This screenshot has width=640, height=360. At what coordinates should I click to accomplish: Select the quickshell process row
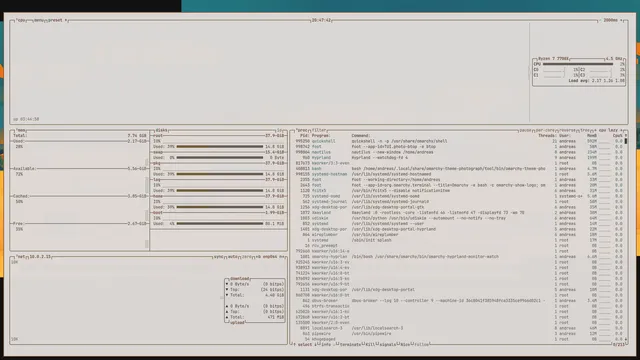[459, 141]
